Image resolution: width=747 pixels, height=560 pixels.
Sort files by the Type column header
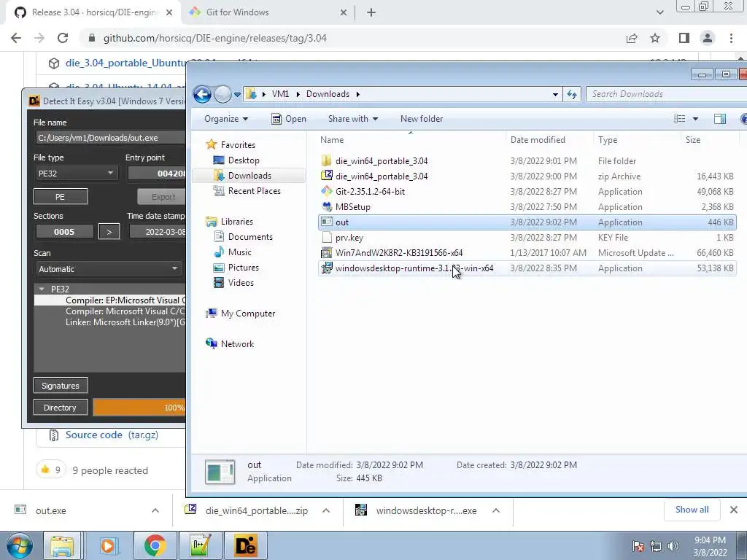pos(608,140)
